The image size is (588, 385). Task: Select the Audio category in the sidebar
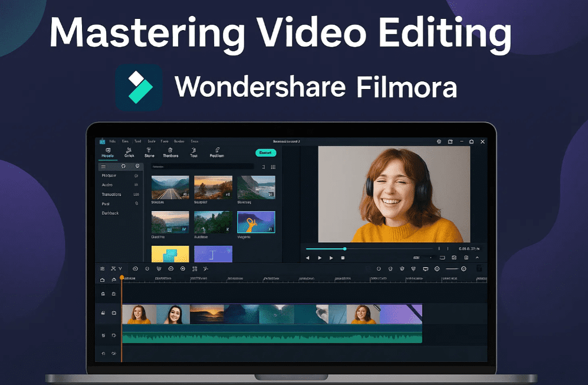point(107,185)
